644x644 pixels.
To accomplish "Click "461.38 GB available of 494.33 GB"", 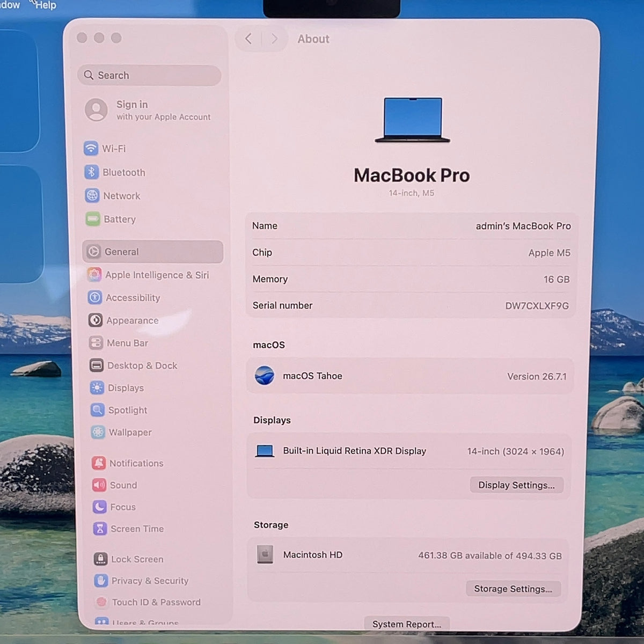I will pos(490,555).
